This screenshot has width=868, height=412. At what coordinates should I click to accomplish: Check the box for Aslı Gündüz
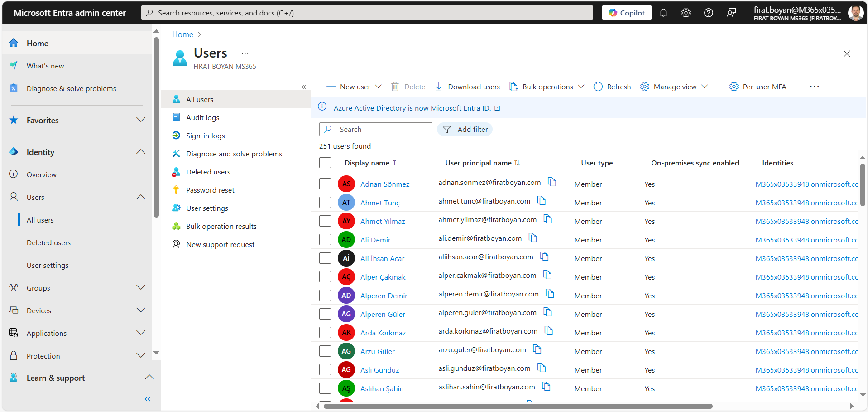[x=325, y=370]
